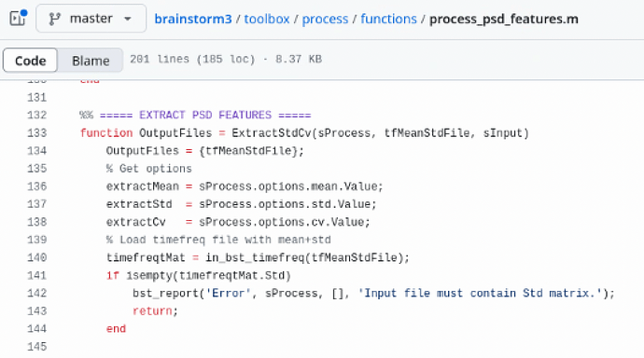Click the git branch icon beside master
The height and width of the screenshot is (358, 644).
pyautogui.click(x=55, y=19)
